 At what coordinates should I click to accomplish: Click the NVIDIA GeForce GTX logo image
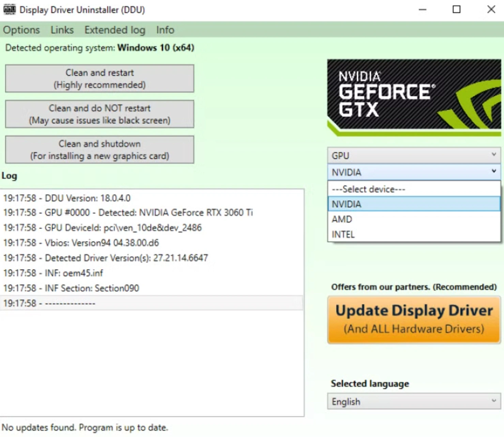tap(414, 98)
